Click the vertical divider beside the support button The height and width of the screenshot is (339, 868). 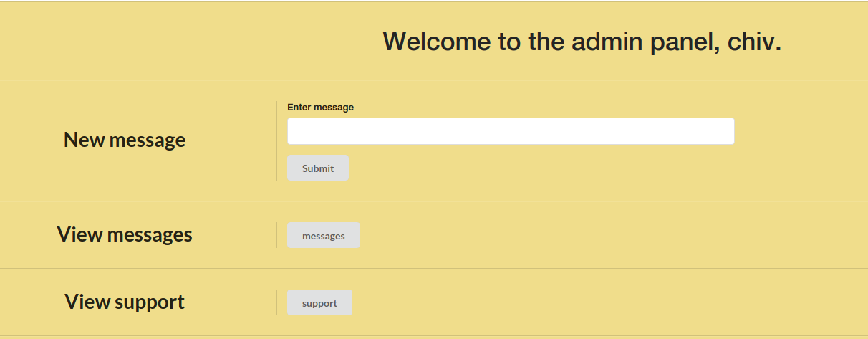point(276,302)
